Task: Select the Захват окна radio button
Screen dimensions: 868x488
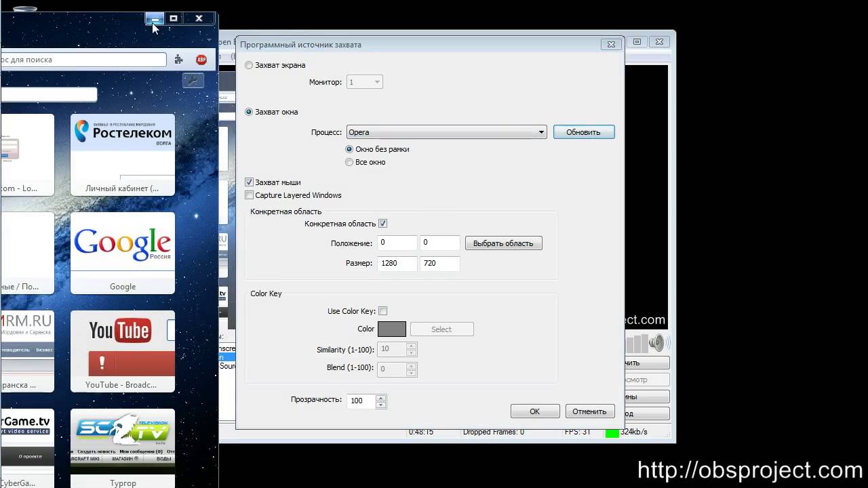Action: tap(249, 112)
